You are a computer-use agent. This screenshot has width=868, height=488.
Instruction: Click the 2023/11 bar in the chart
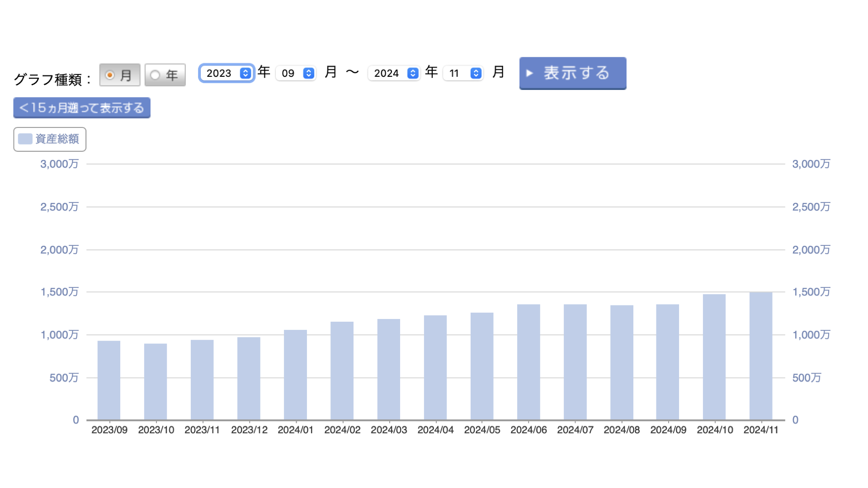coord(202,380)
